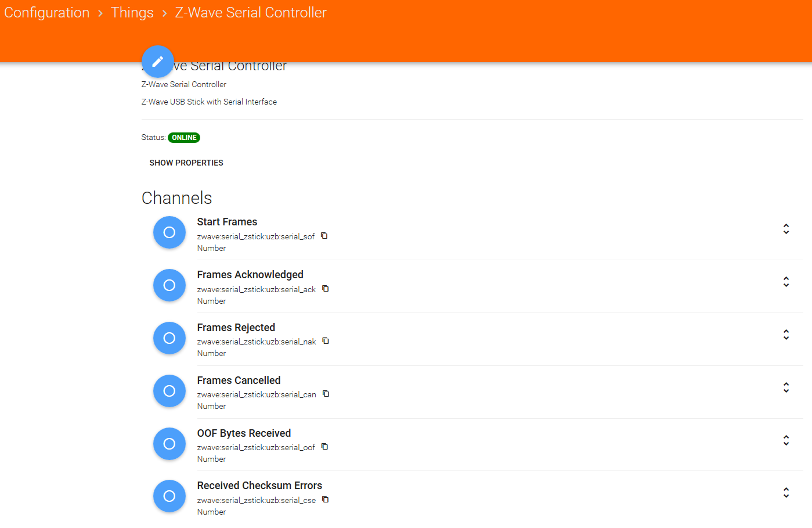Click the Channels section heading
This screenshot has width=812, height=528.
[x=177, y=198]
